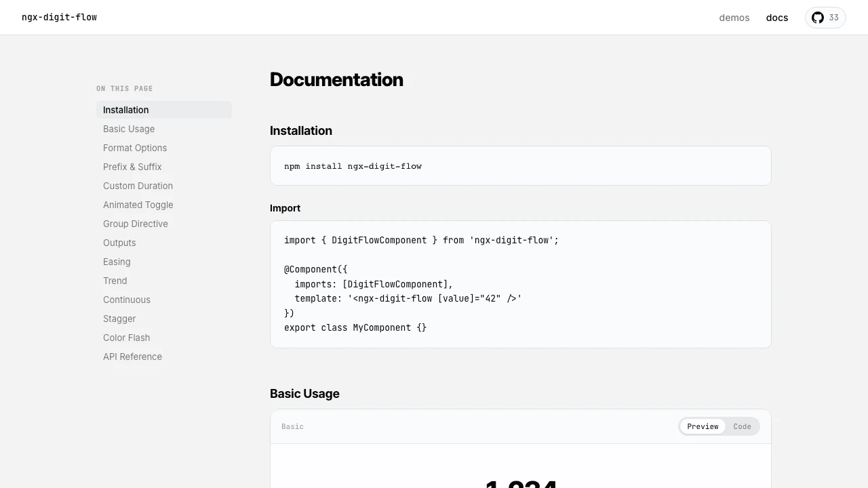Jump to Basic Usage in sidebar
This screenshot has height=488, width=868.
point(164,129)
